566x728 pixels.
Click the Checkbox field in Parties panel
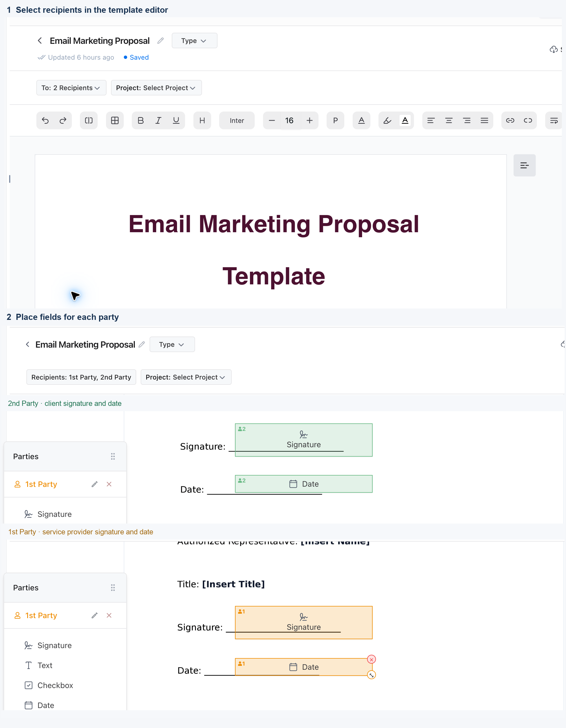pyautogui.click(x=49, y=685)
